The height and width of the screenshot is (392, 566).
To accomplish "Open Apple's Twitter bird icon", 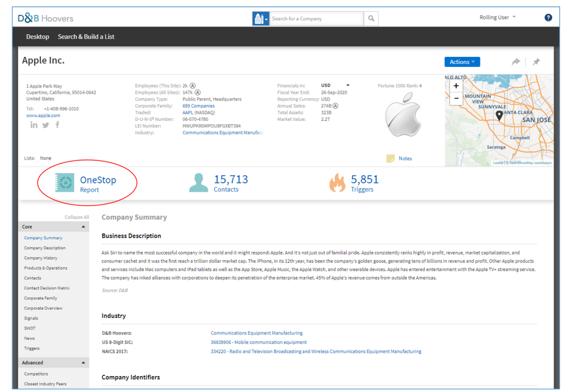I will pos(45,125).
